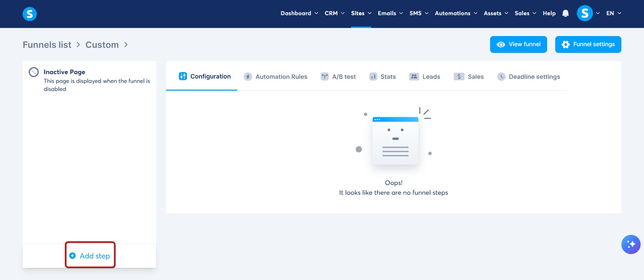Viewport: 644px width, 280px height.
Task: Click the Configuration tab icon
Action: pos(183,76)
